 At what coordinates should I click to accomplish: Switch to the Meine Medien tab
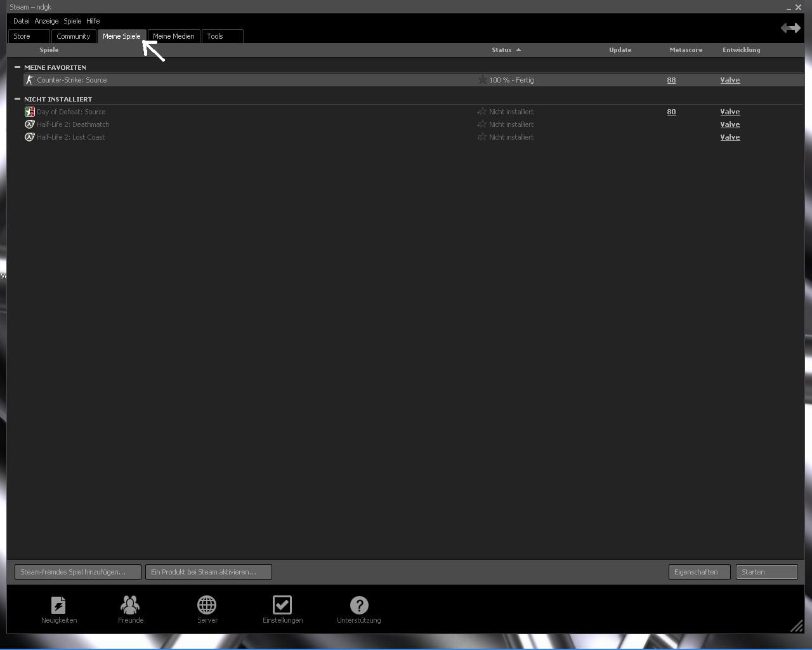(173, 36)
